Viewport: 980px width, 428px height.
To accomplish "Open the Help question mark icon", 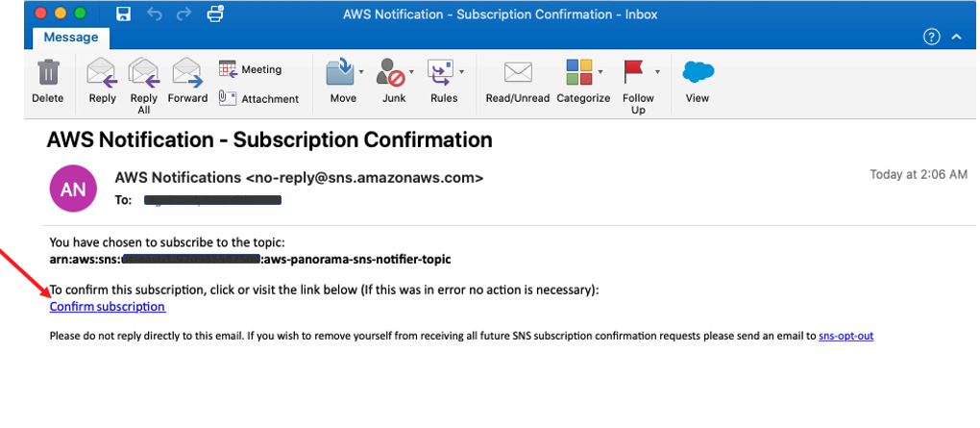I will 930,37.
